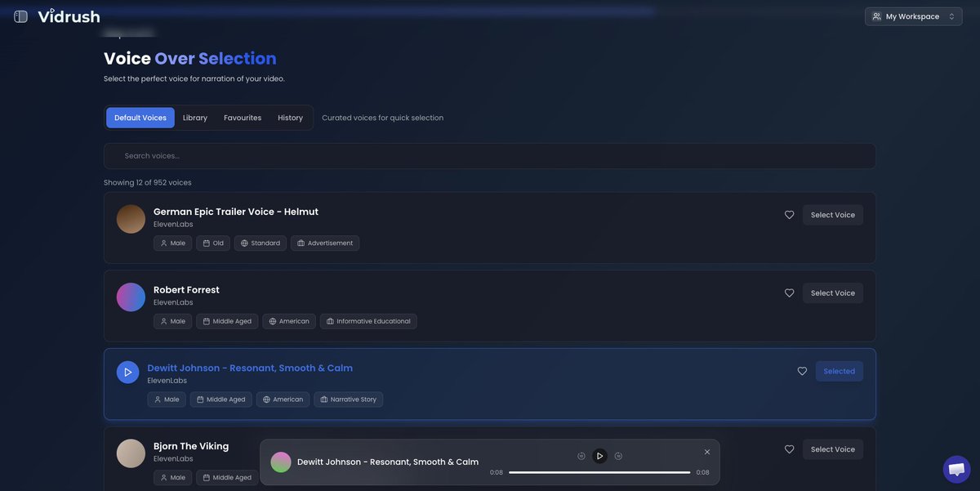Click Dewitt Johnson voice title in list
Image resolution: width=980 pixels, height=491 pixels.
250,368
